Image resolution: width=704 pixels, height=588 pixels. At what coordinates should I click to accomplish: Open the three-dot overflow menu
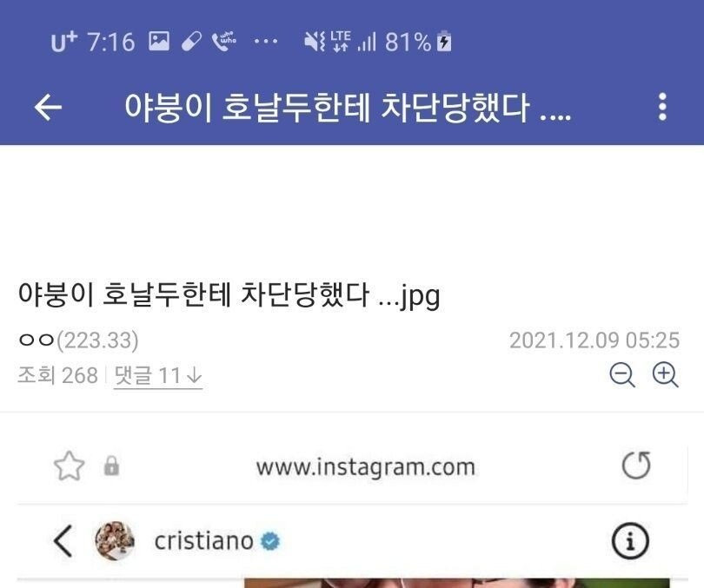point(662,107)
